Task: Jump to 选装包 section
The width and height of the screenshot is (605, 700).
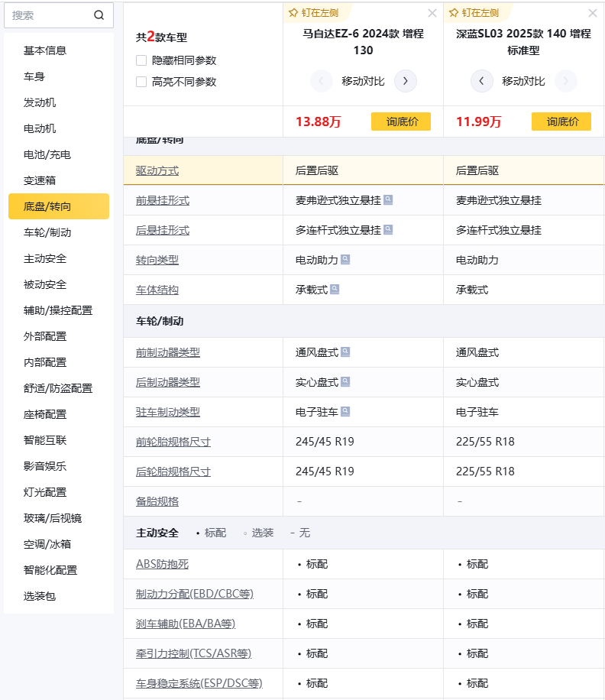Action: pyautogui.click(x=40, y=596)
